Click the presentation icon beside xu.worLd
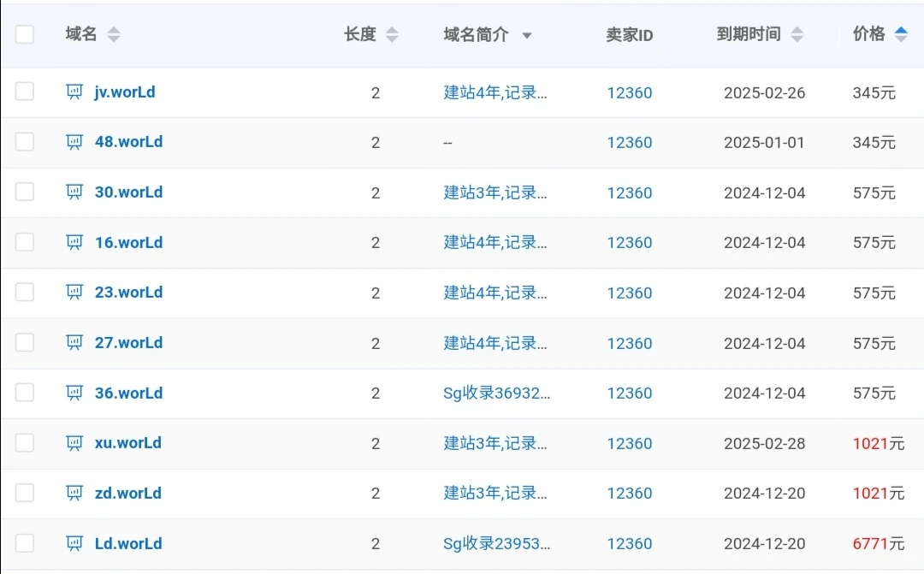 pos(74,443)
